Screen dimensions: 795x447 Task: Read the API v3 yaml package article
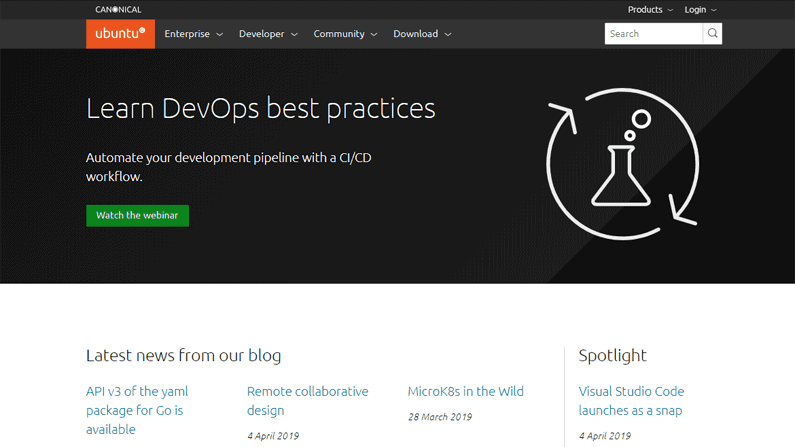click(x=137, y=410)
